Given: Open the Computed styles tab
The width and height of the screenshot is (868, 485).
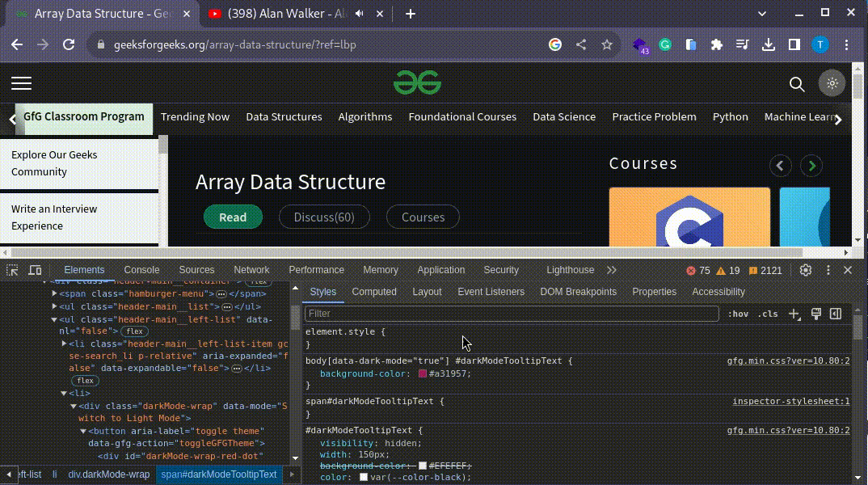Looking at the screenshot, I should click(374, 292).
